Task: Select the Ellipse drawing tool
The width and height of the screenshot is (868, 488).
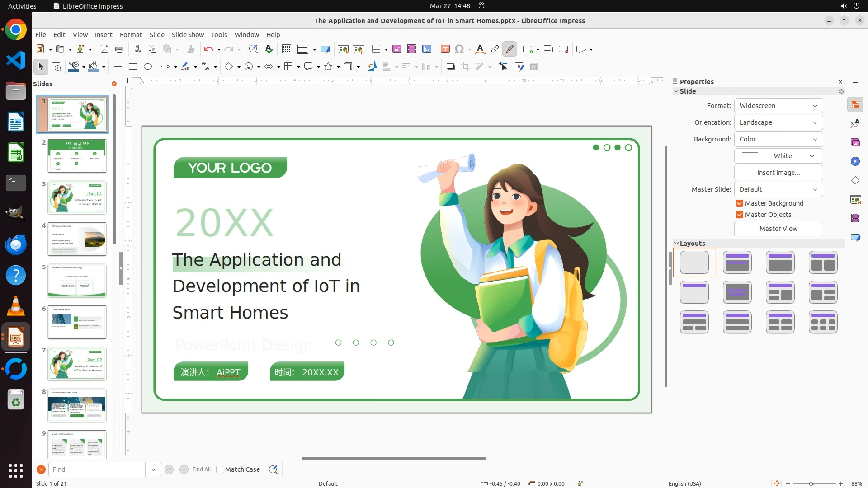Action: (x=148, y=67)
